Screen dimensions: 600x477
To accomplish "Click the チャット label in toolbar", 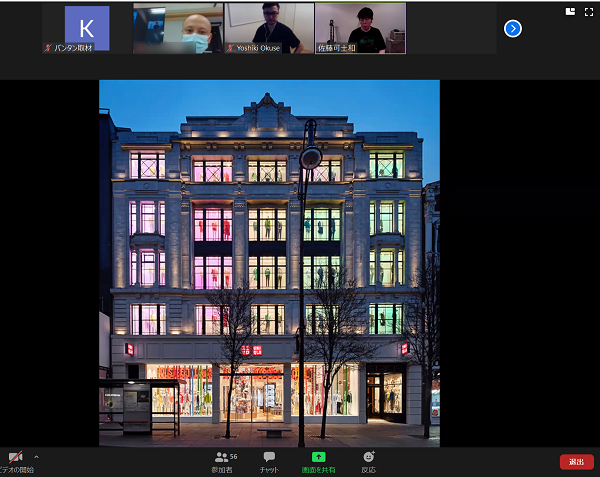I will (269, 469).
